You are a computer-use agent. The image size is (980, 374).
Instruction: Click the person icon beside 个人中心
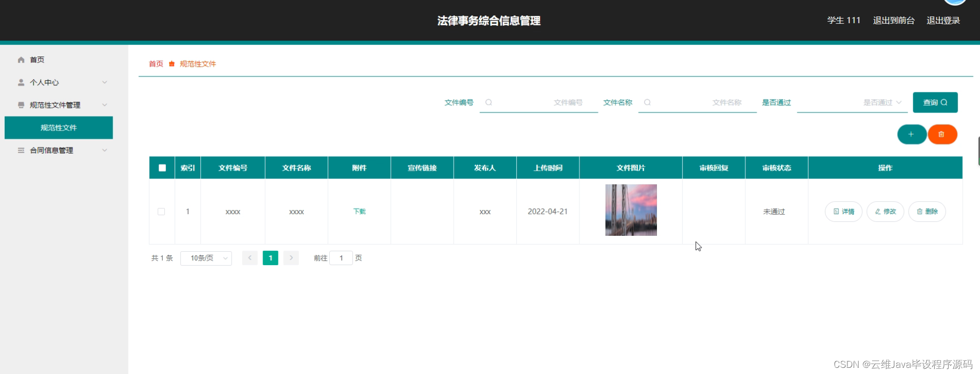pyautogui.click(x=21, y=82)
